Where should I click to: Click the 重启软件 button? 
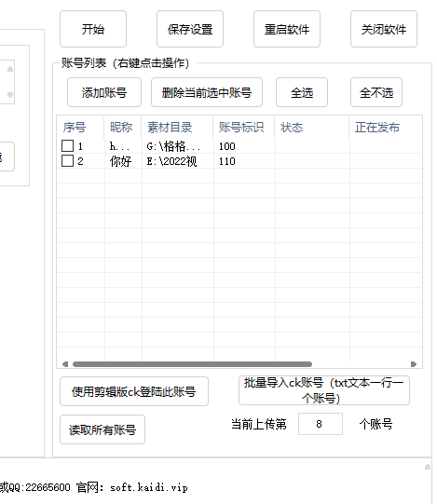tap(287, 29)
